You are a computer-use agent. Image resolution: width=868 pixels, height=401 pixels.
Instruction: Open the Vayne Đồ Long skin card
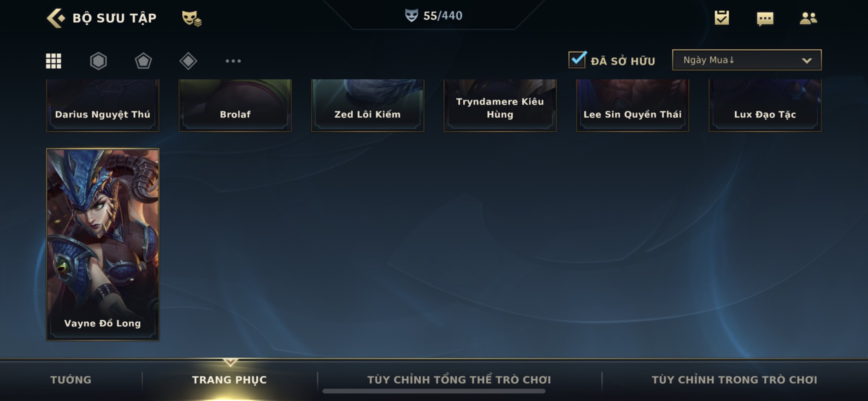coord(102,244)
